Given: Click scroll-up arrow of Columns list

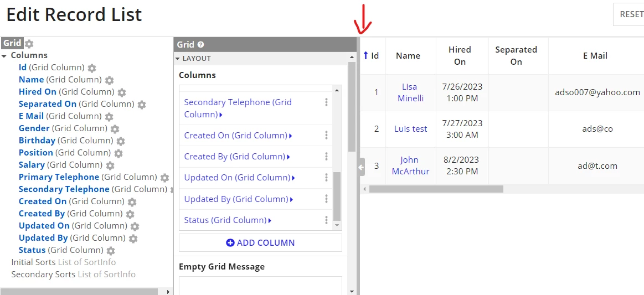Looking at the screenshot, I should (x=337, y=90).
